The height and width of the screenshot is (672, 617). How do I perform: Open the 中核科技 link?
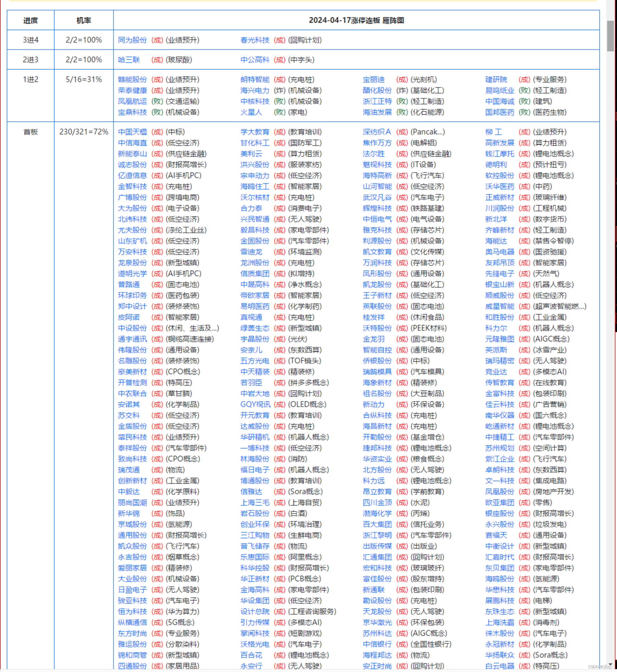coord(255,101)
